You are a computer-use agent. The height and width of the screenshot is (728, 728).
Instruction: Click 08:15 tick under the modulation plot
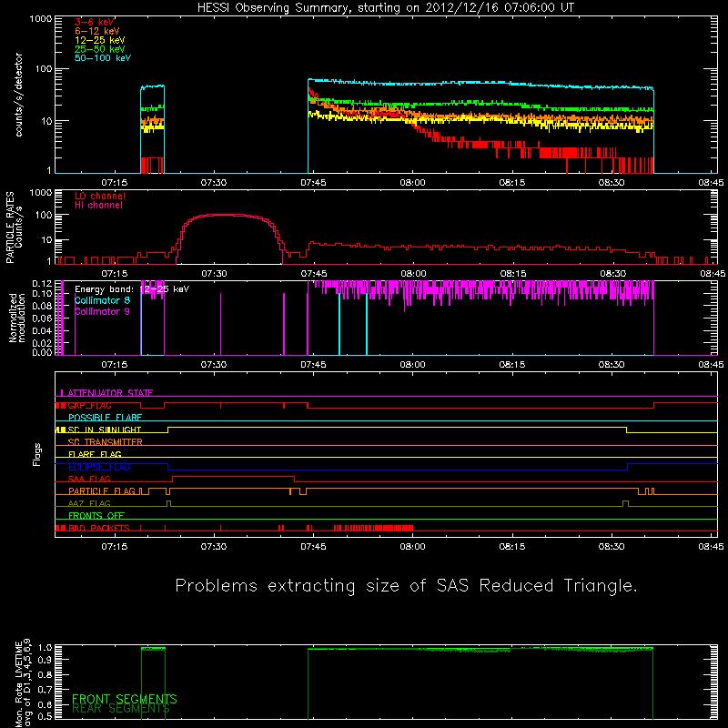point(512,365)
